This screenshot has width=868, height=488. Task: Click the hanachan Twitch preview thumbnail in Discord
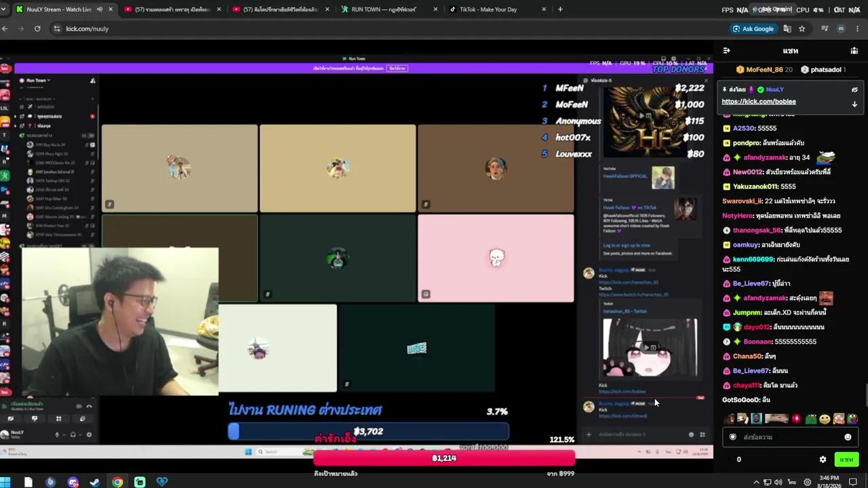tap(650, 348)
